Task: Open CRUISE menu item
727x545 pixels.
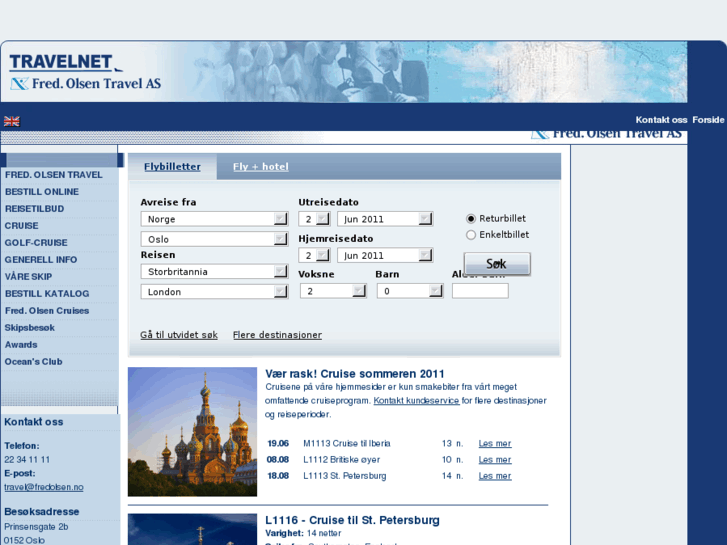Action: click(x=21, y=226)
